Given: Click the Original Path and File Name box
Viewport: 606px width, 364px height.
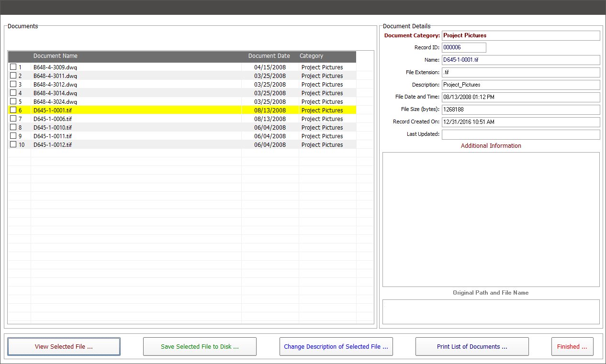Looking at the screenshot, I should point(491,312).
